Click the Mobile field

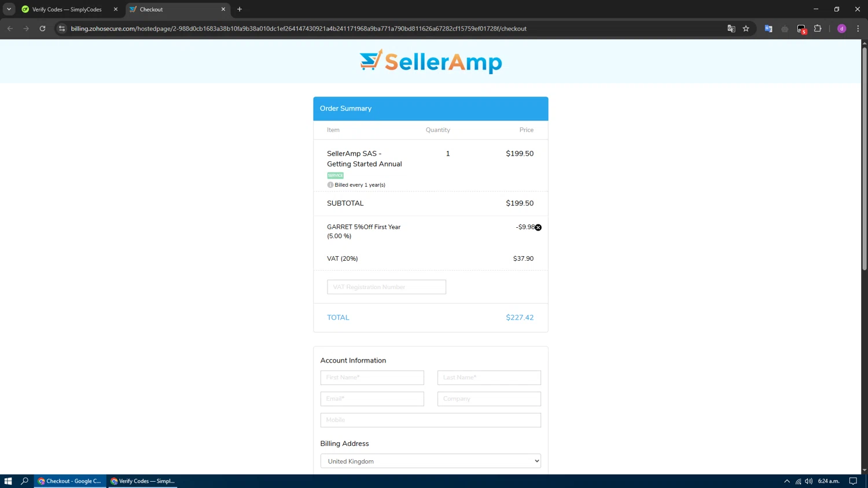tap(431, 420)
